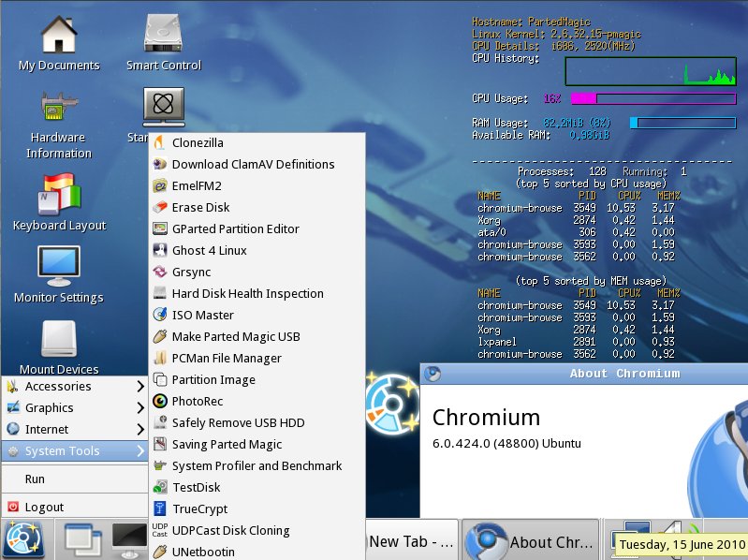Viewport: 748px width, 560px height.
Task: Click the TrueCrypt icon
Action: click(x=160, y=508)
